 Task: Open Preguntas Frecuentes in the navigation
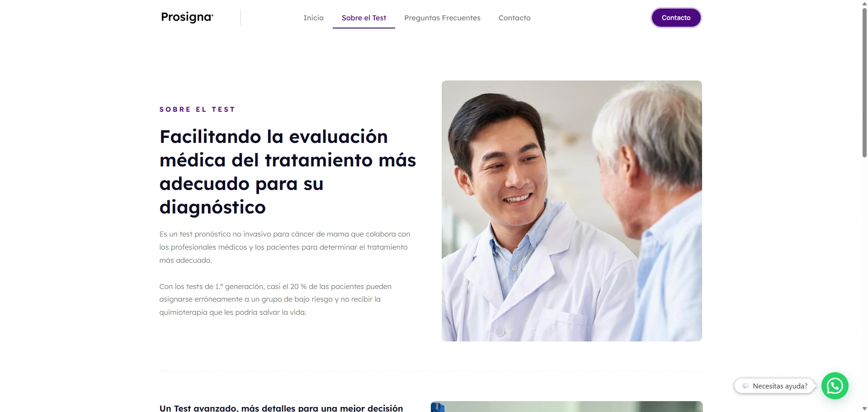tap(442, 18)
